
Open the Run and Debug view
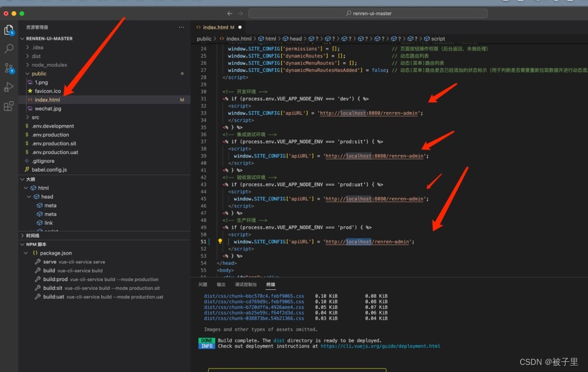pyautogui.click(x=9, y=87)
